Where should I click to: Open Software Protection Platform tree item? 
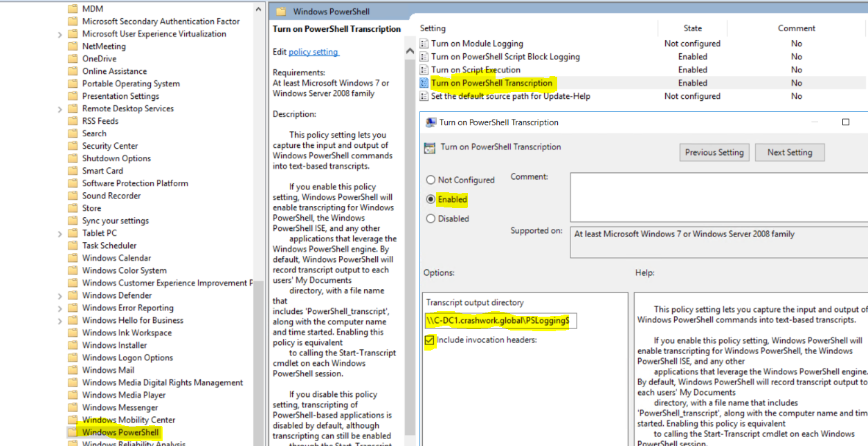pos(135,183)
